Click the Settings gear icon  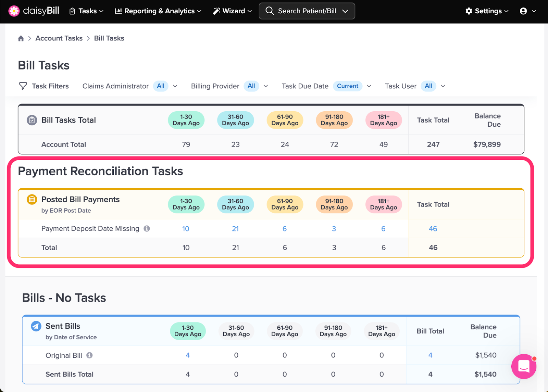coord(469,11)
